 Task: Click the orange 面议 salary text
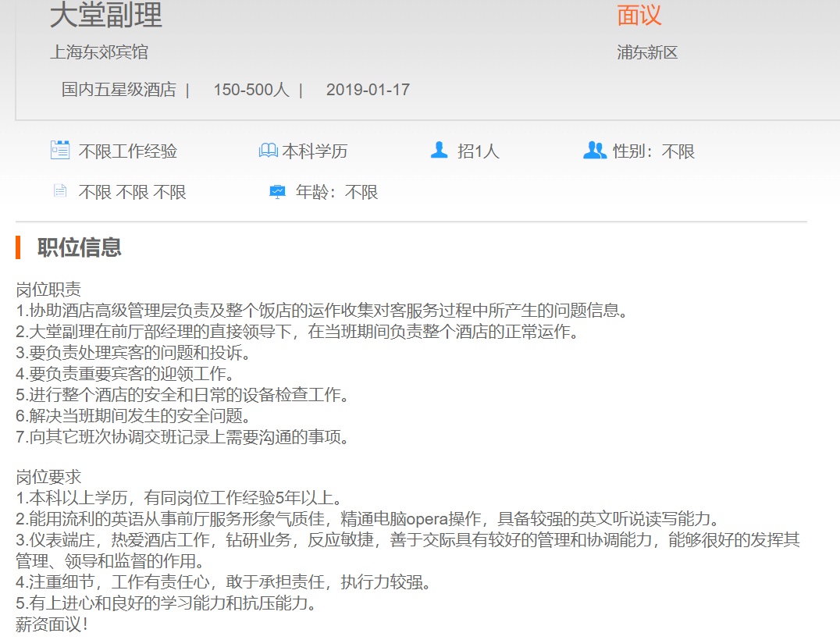point(639,15)
